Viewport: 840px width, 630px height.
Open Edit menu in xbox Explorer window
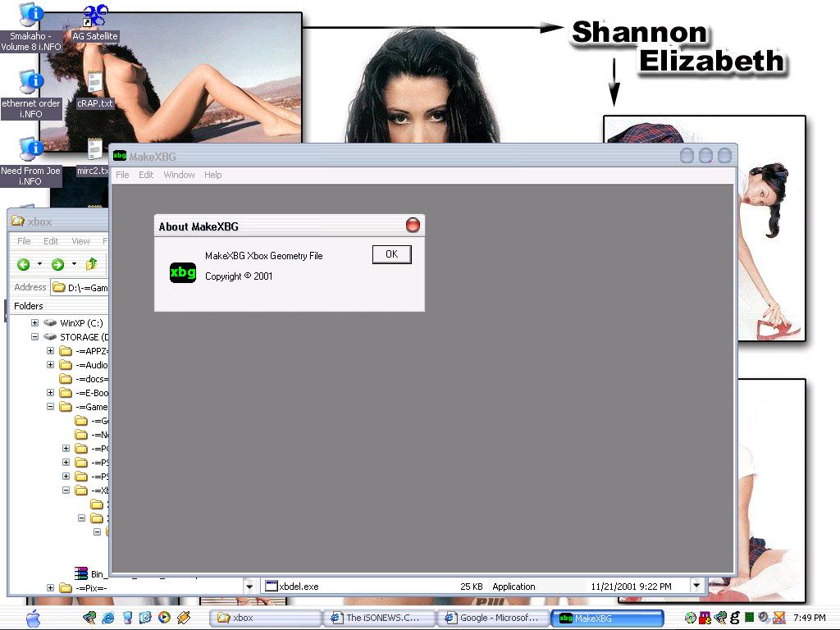point(51,241)
